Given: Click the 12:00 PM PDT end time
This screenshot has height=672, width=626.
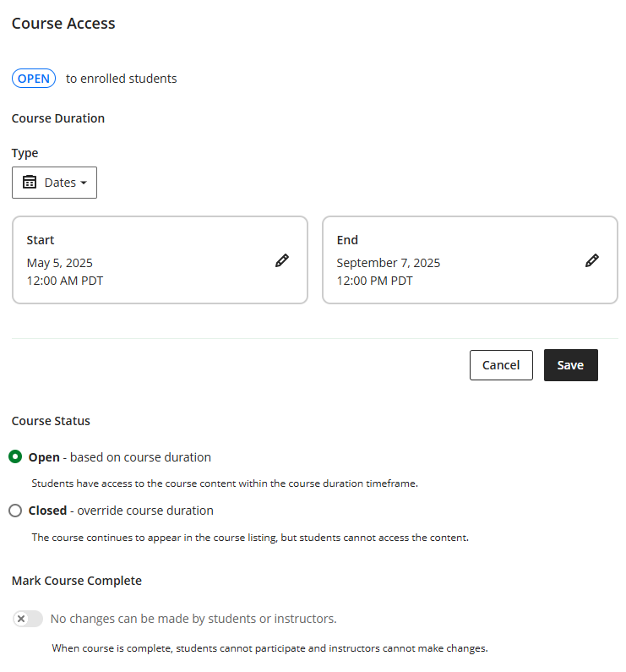Looking at the screenshot, I should [374, 281].
